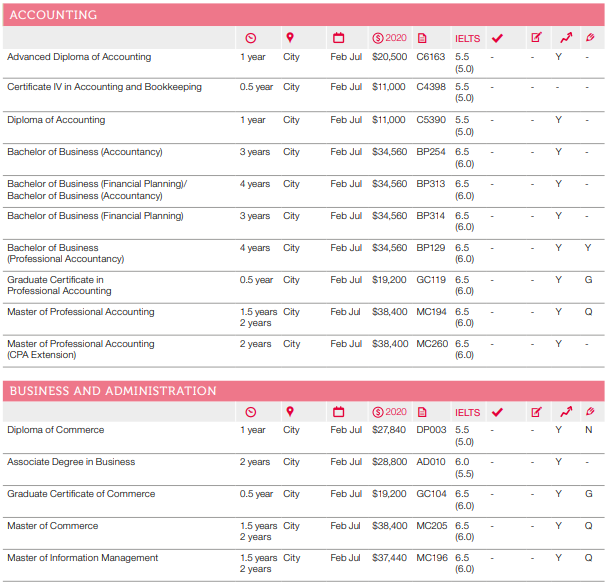Viewport: 612px width, 588px height.
Task: Click the IELTS column header in Business section
Action: click(x=467, y=412)
